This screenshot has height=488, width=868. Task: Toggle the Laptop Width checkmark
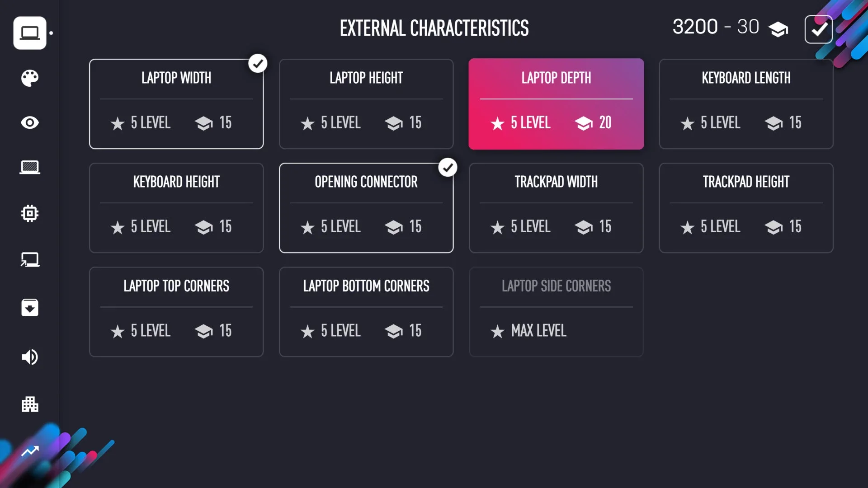(x=258, y=64)
